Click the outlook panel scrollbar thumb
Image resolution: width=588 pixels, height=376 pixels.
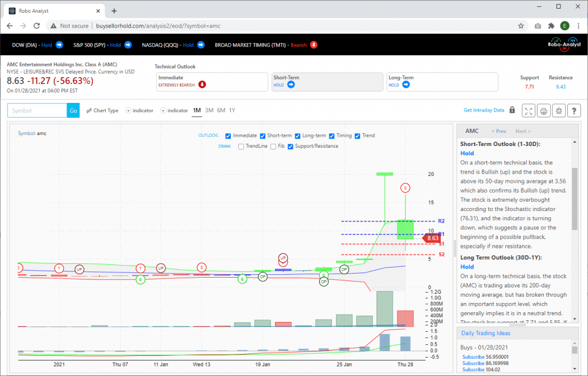tap(574, 199)
